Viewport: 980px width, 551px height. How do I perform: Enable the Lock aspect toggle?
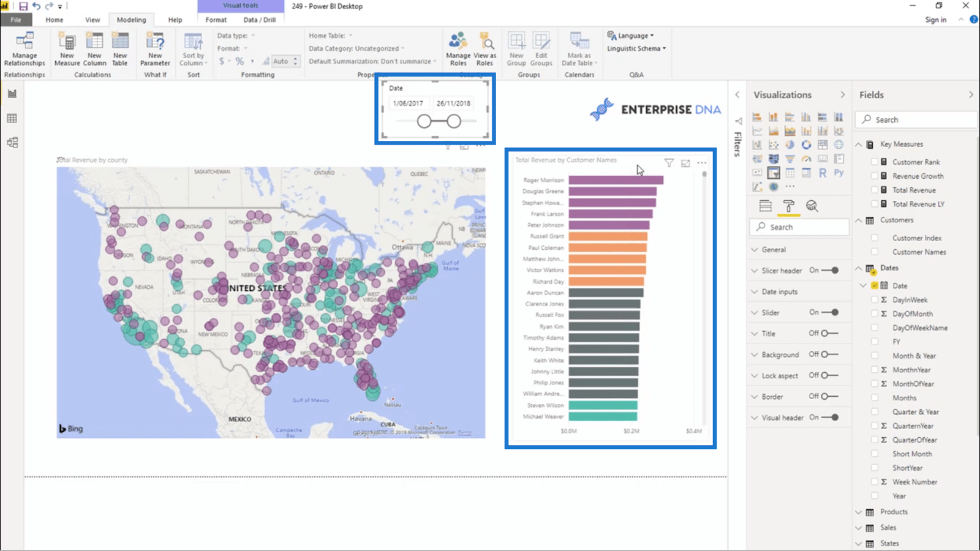point(830,375)
